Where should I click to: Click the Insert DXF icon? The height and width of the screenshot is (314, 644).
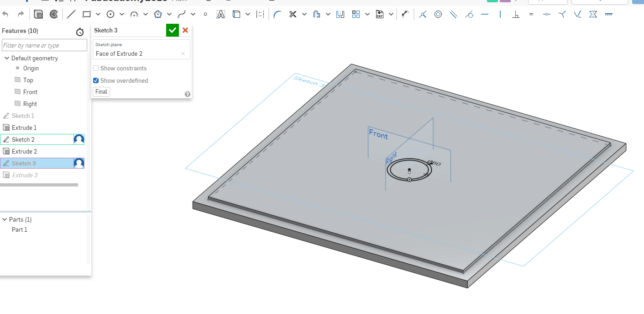pos(380,14)
